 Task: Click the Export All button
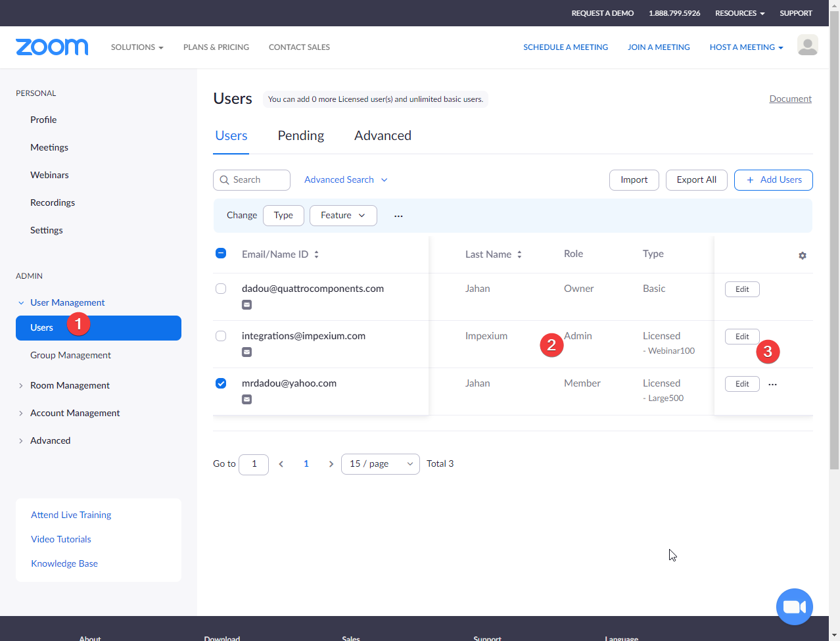tap(697, 180)
